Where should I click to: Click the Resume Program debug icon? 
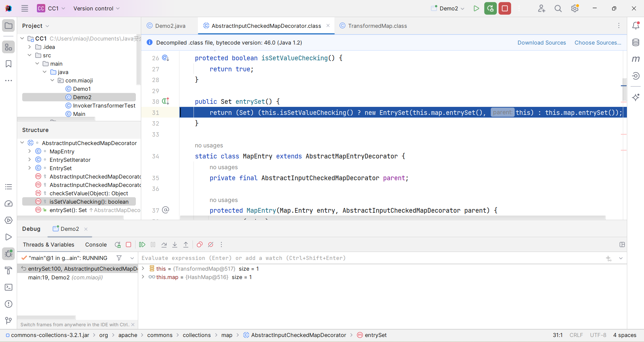pos(142,245)
